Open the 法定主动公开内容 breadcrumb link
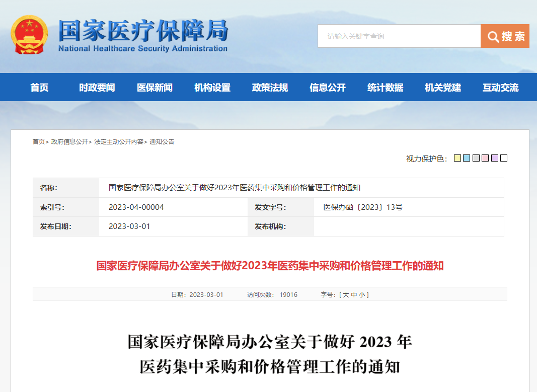537x392 pixels. [119, 142]
